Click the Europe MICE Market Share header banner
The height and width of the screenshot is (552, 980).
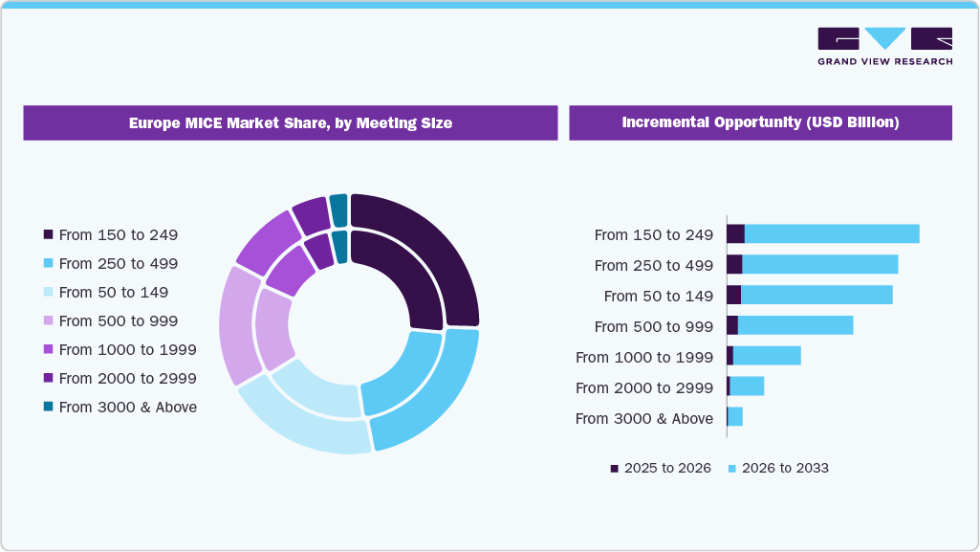point(291,122)
